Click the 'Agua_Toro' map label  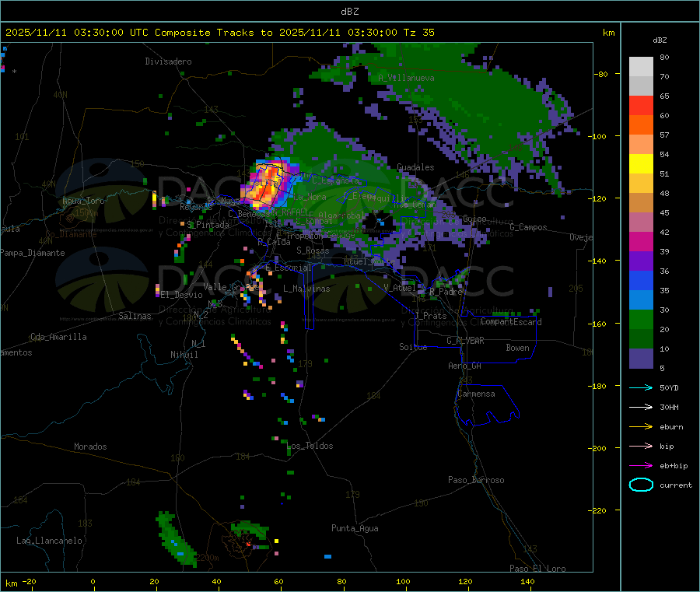tap(83, 201)
